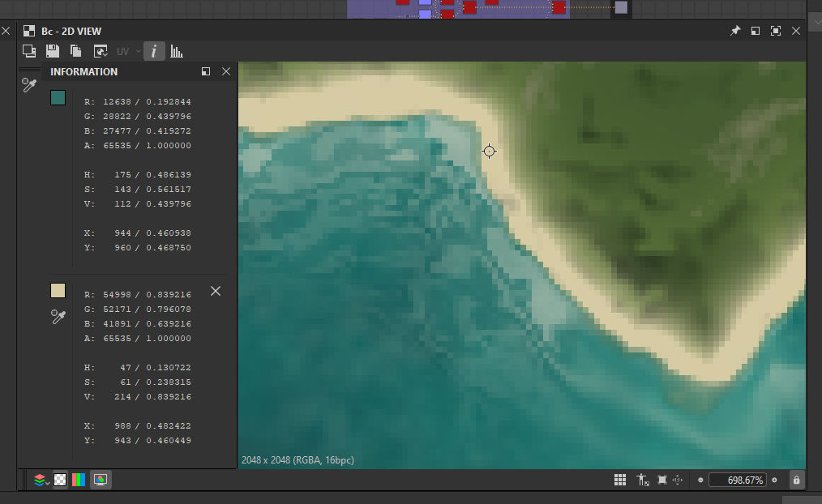The height and width of the screenshot is (504, 822).
Task: Toggle the Information panel button
Action: click(154, 51)
